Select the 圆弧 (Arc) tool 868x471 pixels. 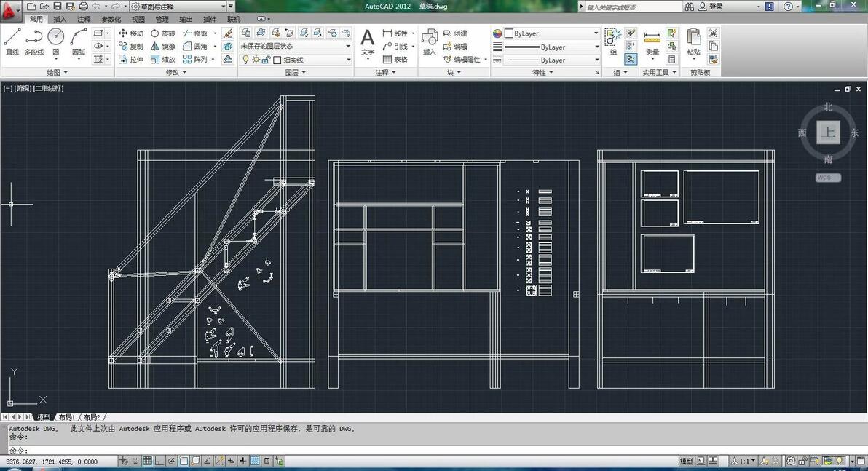[x=78, y=42]
